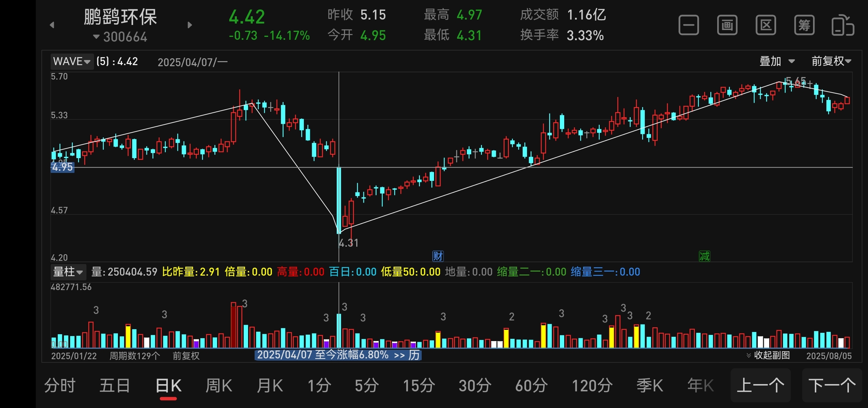Select the 年K yearly tab
The width and height of the screenshot is (868, 408).
[701, 386]
